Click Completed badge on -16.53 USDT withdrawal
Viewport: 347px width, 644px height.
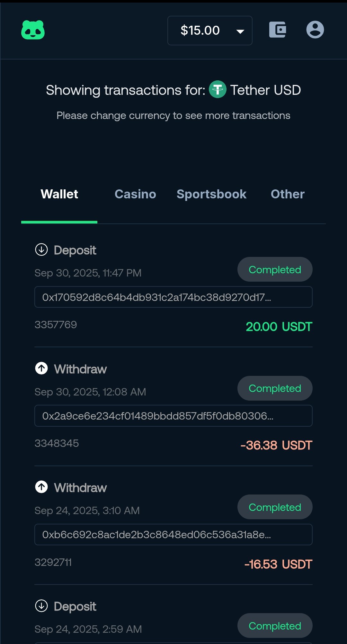275,507
